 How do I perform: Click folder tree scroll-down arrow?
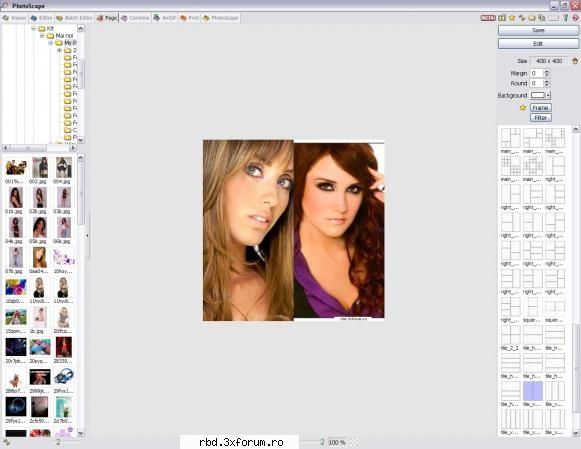81,140
